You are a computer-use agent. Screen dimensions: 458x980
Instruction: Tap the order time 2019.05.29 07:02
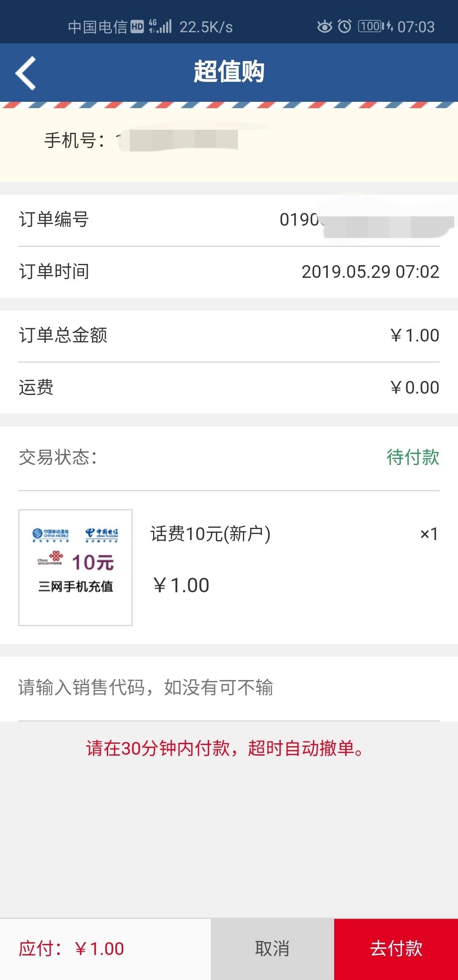coord(370,272)
